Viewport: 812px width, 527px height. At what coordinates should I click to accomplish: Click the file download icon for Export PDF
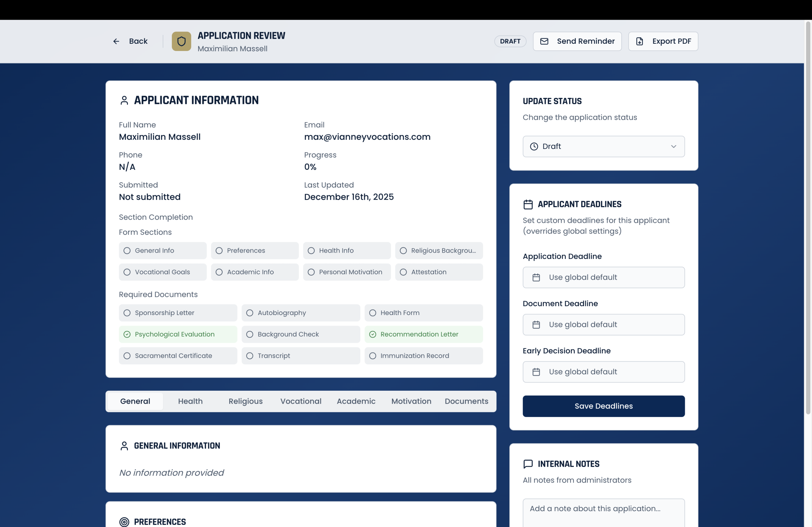tap(639, 41)
